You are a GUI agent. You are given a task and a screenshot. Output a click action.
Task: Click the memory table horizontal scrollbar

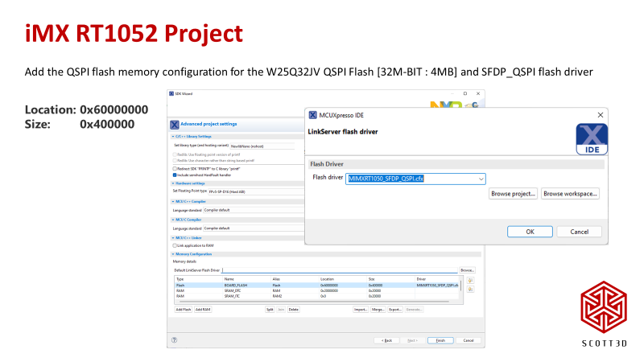tap(312, 302)
